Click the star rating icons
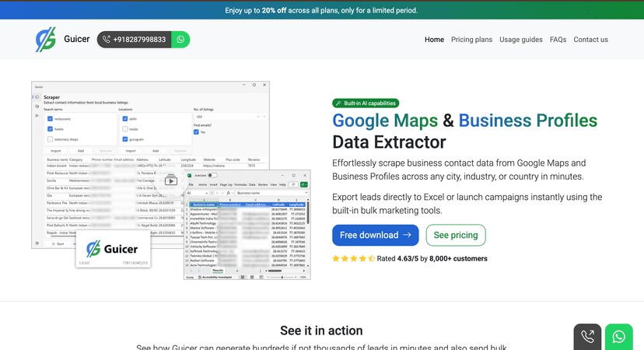The image size is (644, 350). pyautogui.click(x=353, y=258)
